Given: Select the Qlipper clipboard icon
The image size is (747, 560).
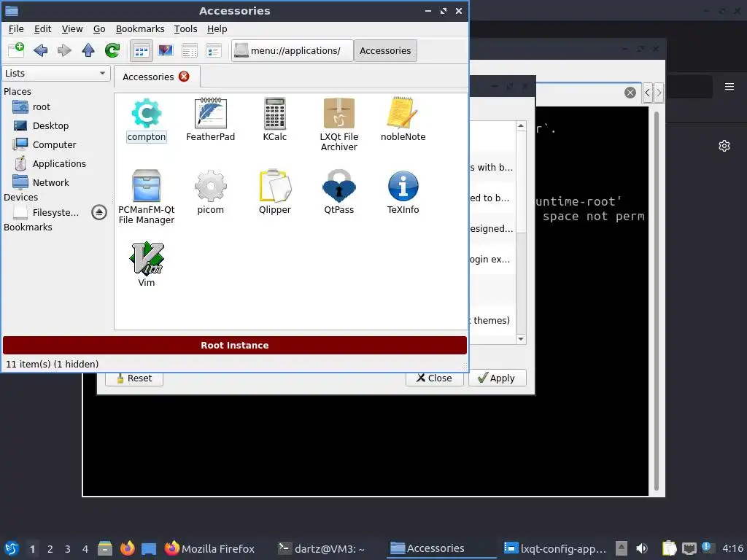Looking at the screenshot, I should pos(275,192).
